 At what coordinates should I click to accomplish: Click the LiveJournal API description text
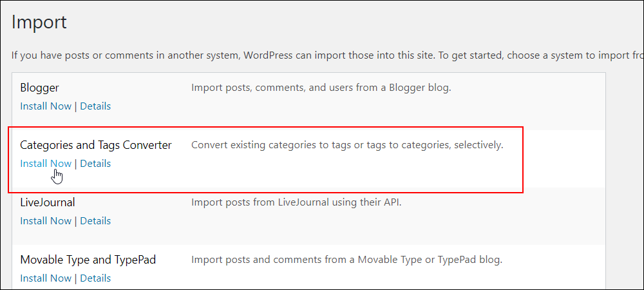coord(296,202)
